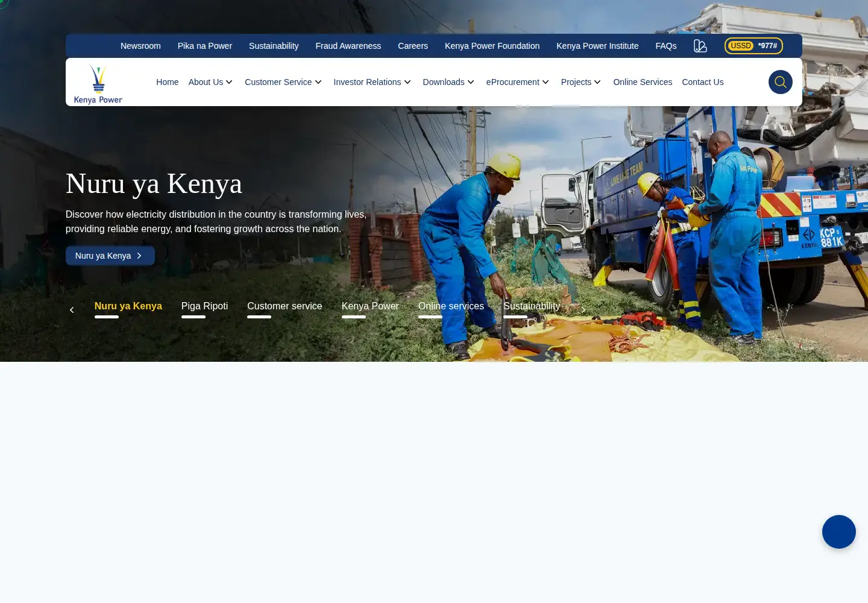The image size is (868, 603).
Task: Open the Home menu item
Action: click(167, 82)
